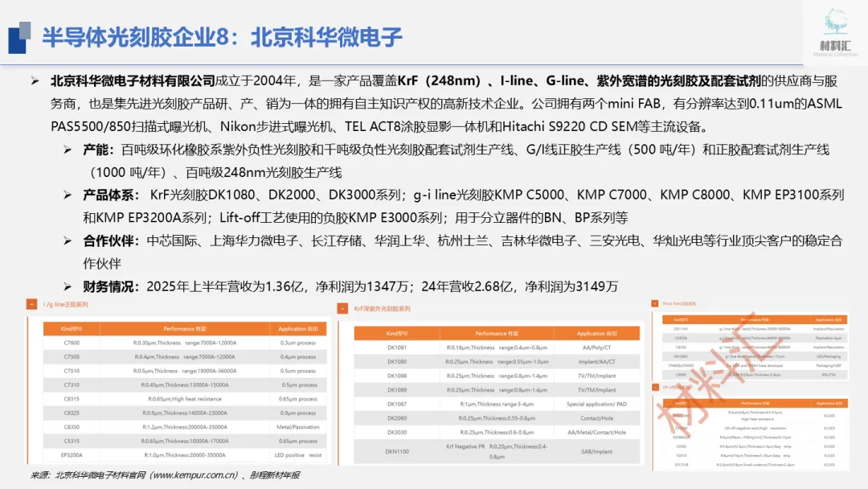868x489 pixels.
Task: Select the C8350 cell
Action: [72, 427]
